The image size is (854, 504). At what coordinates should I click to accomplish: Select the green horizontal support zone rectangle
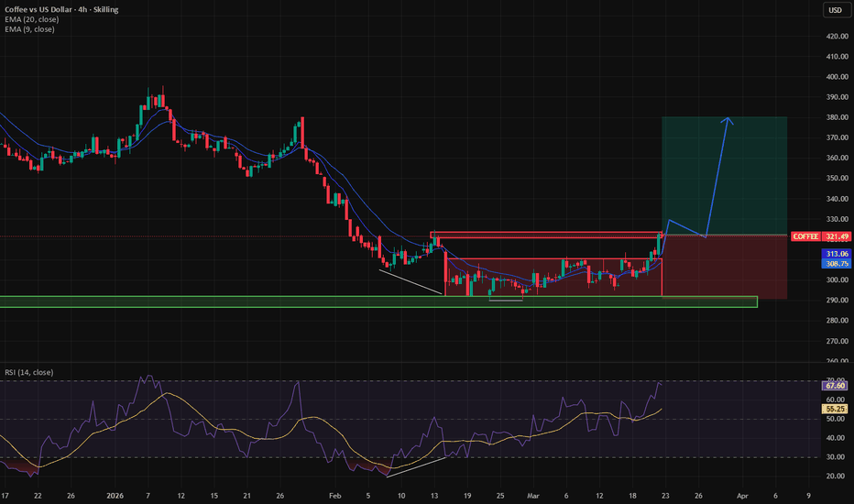pos(378,301)
